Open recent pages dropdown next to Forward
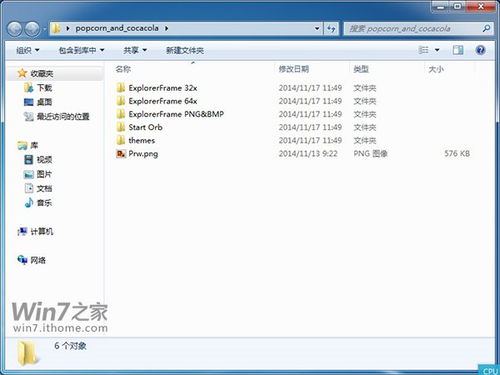 tap(44, 29)
